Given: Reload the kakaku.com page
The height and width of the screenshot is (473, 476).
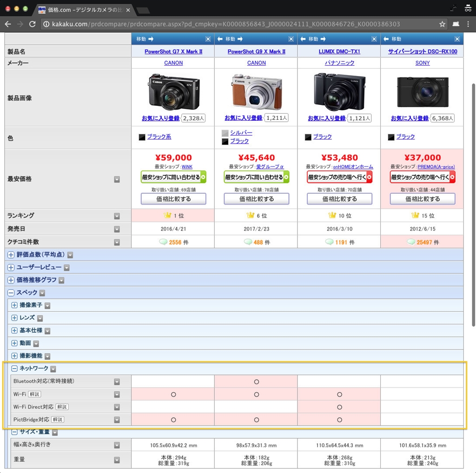Looking at the screenshot, I should coord(32,24).
